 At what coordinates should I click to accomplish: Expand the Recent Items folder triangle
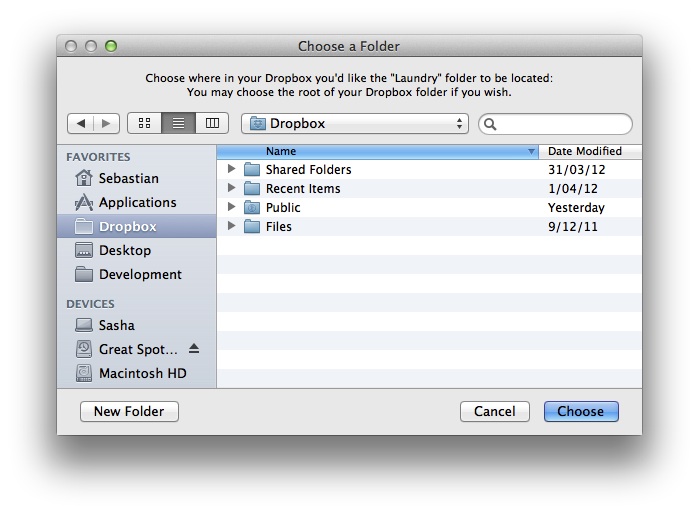tap(232, 188)
